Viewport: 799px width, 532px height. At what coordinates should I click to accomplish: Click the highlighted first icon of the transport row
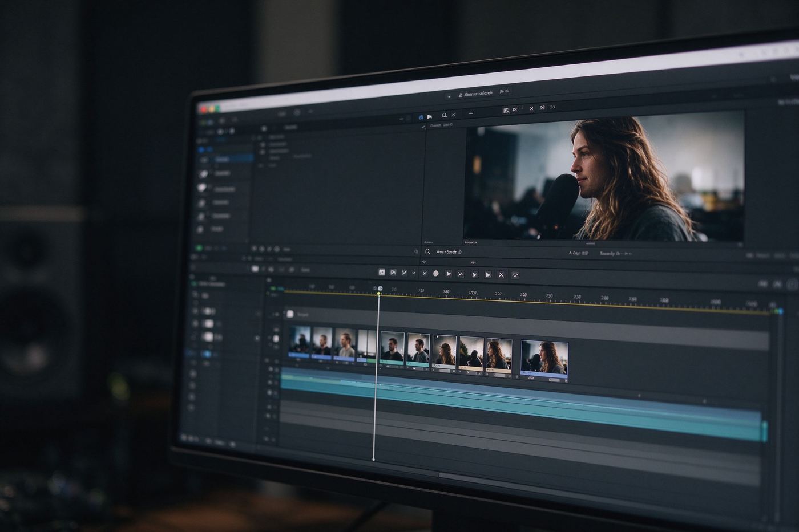point(382,273)
